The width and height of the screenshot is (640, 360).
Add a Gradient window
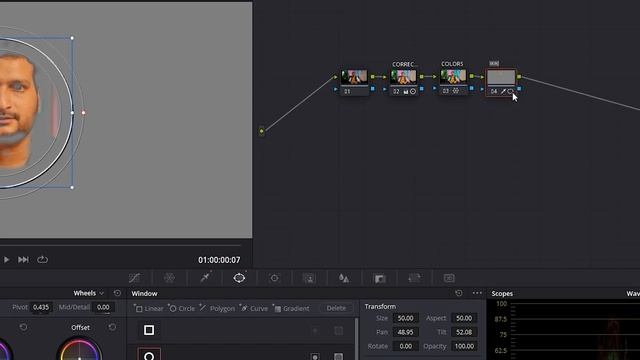[291, 308]
